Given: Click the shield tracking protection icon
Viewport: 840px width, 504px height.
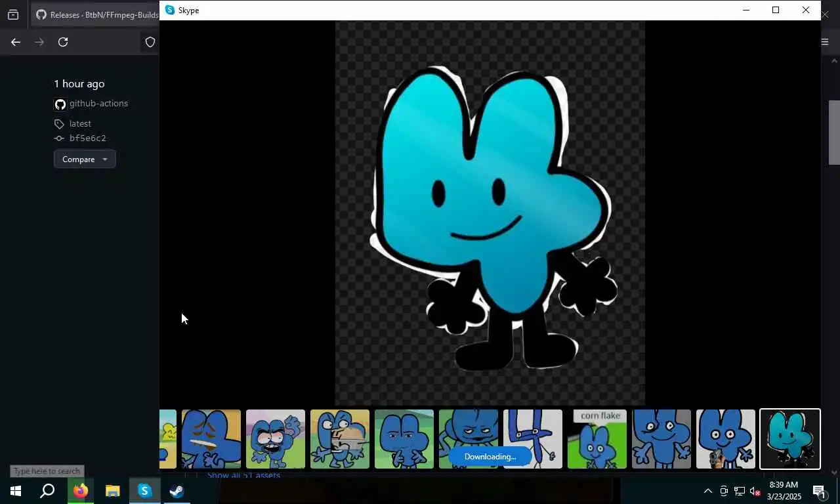Looking at the screenshot, I should (150, 42).
